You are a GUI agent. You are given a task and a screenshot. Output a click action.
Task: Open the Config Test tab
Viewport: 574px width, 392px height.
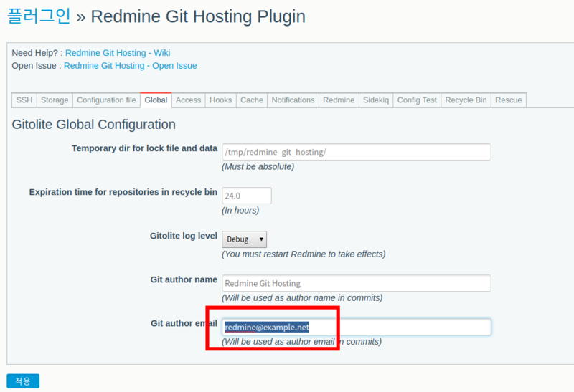(x=417, y=100)
